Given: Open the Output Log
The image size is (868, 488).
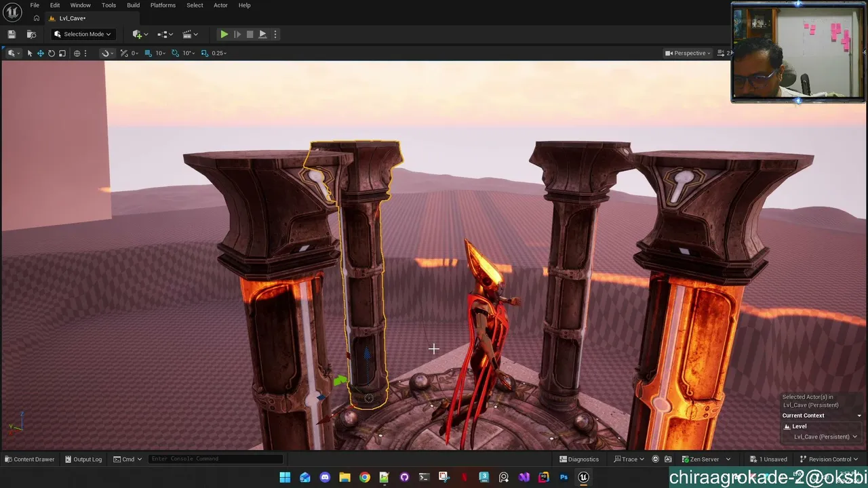Looking at the screenshot, I should click(x=83, y=459).
